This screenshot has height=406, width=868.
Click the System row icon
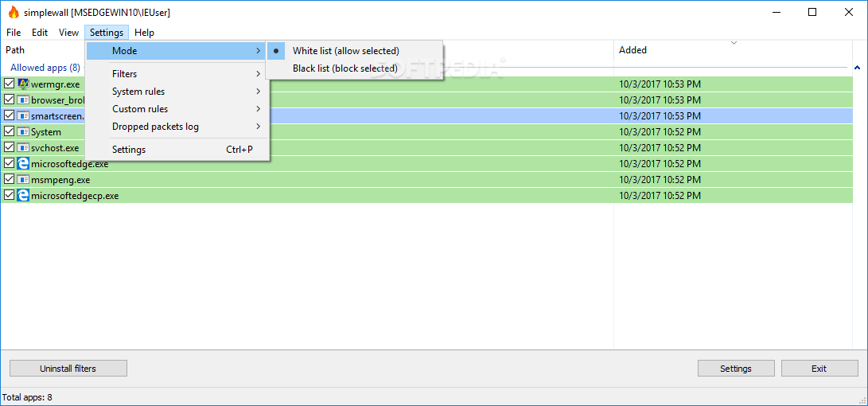tap(23, 132)
